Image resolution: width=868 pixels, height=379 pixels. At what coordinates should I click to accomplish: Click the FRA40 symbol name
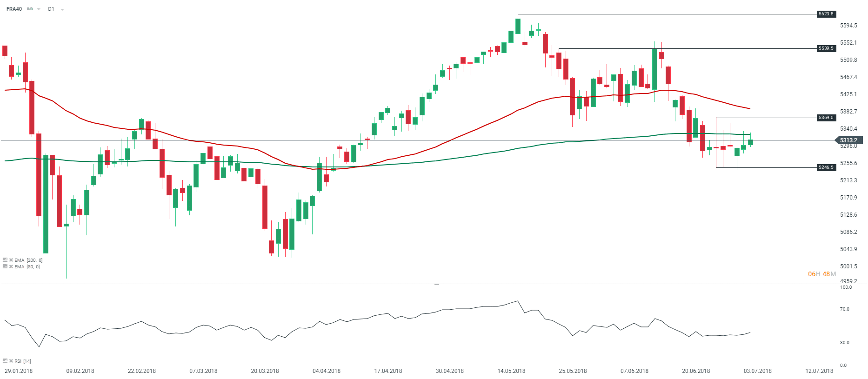point(14,9)
